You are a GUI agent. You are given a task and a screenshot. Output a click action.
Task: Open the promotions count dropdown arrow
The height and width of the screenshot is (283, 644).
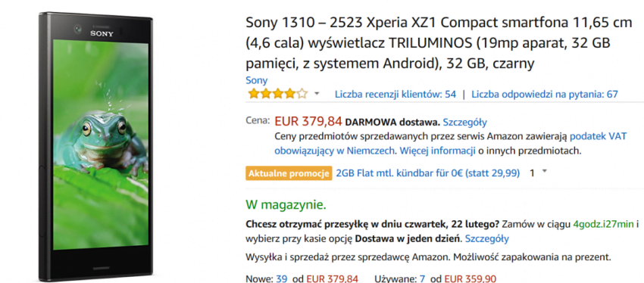click(x=545, y=172)
